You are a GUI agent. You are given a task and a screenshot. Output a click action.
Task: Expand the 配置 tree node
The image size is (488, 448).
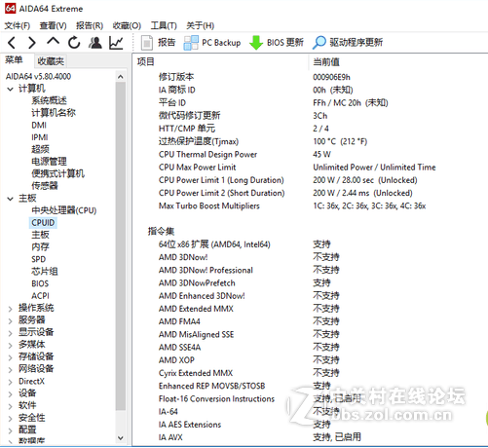(11, 430)
